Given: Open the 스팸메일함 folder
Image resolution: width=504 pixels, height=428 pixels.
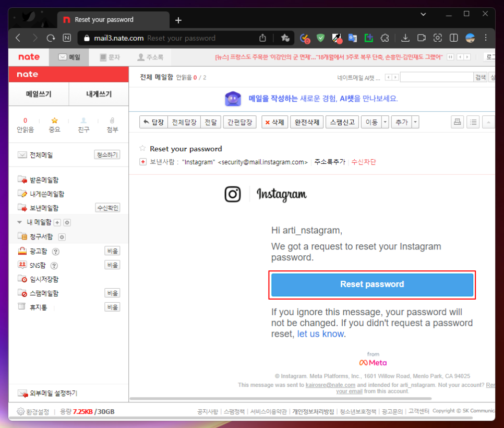Looking at the screenshot, I should click(x=44, y=293).
